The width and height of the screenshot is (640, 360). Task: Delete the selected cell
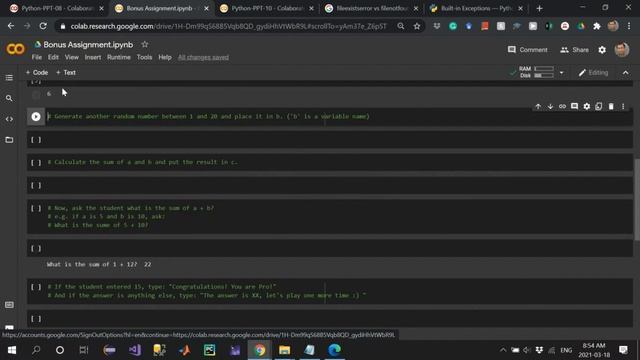pyautogui.click(x=611, y=107)
